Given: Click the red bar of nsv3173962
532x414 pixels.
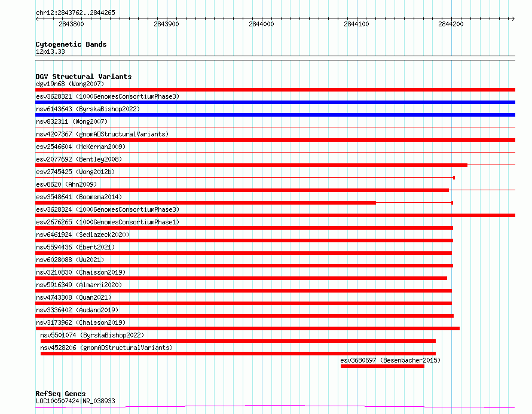Looking at the screenshot, I should pyautogui.click(x=247, y=328).
